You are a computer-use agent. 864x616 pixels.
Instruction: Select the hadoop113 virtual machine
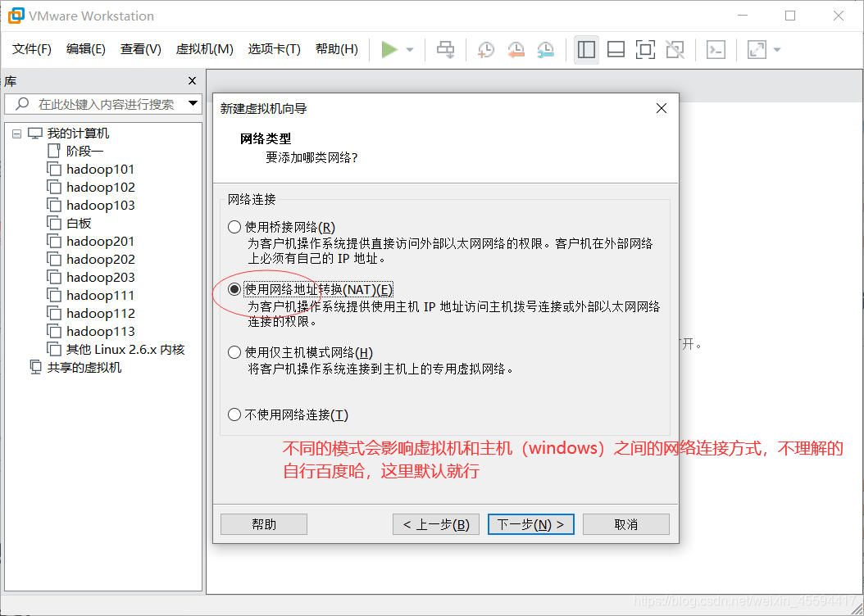click(x=100, y=332)
